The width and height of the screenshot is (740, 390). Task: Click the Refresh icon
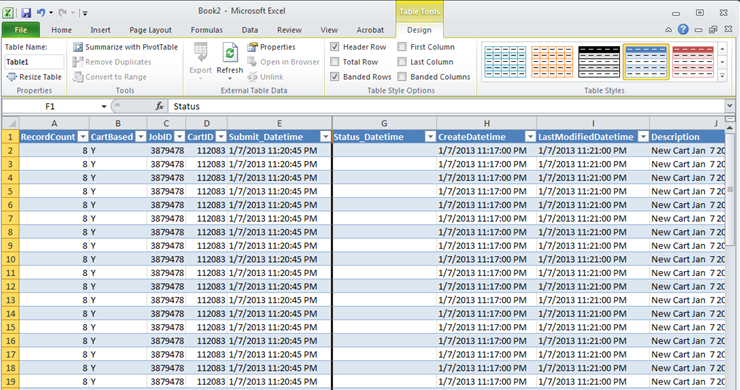coord(230,52)
